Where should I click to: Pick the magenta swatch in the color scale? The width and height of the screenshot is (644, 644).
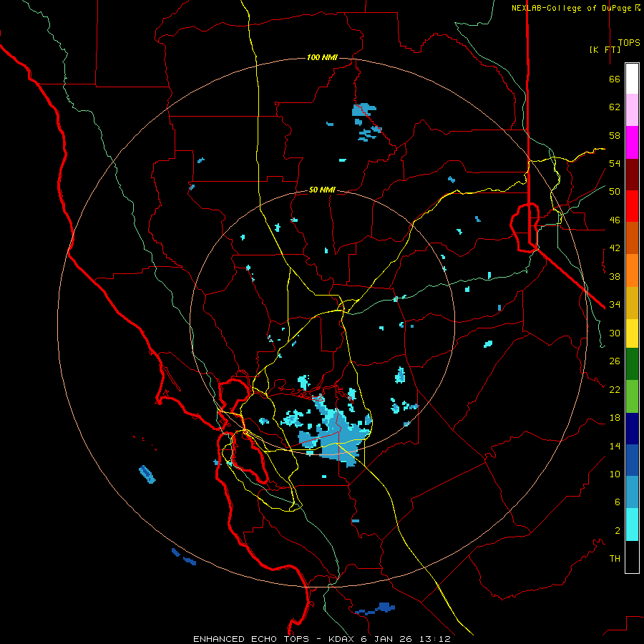coord(632,142)
